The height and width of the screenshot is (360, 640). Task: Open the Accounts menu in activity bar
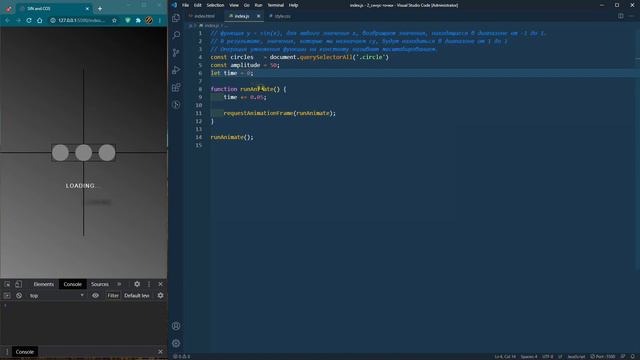[x=176, y=326]
